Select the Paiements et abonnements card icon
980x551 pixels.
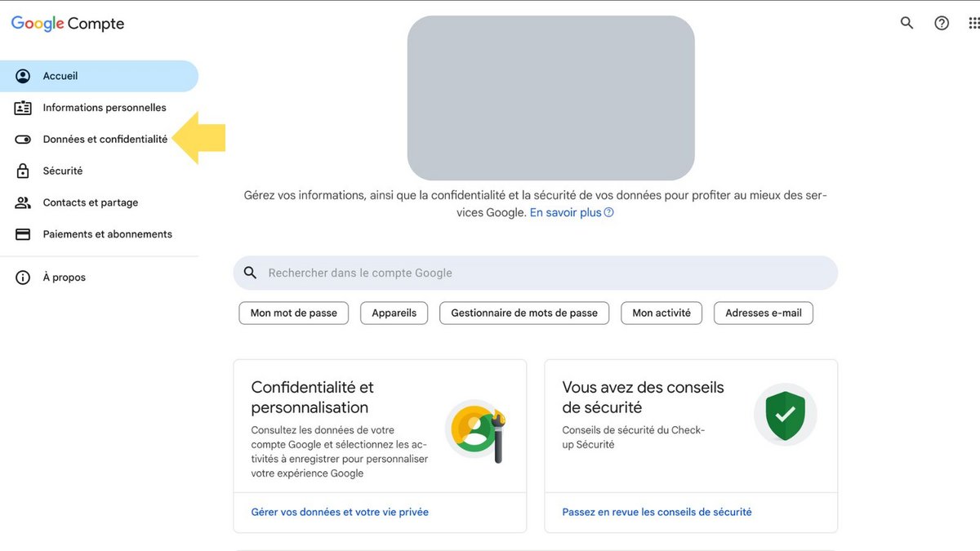pos(23,234)
